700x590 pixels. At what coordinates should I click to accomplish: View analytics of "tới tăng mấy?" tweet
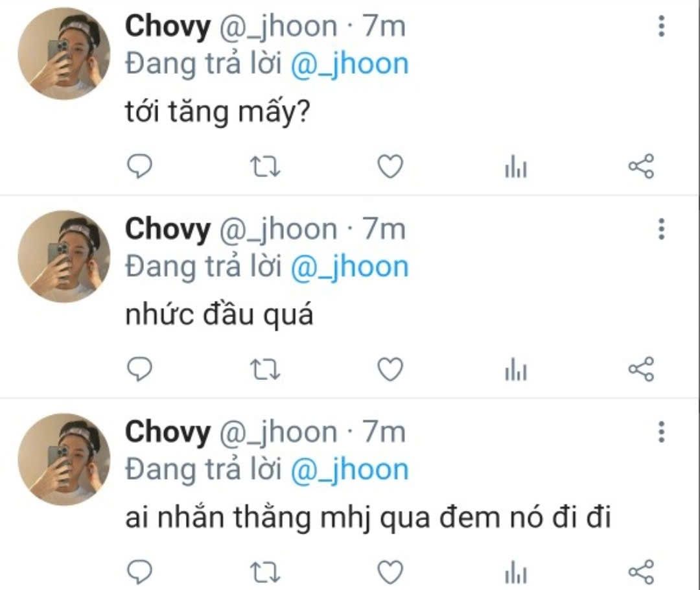[516, 166]
